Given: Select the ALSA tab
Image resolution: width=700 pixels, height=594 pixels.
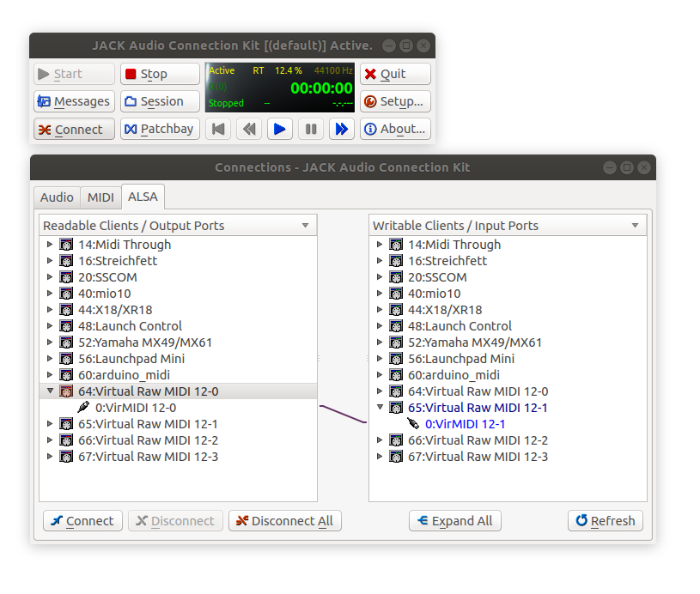Looking at the screenshot, I should (x=143, y=197).
